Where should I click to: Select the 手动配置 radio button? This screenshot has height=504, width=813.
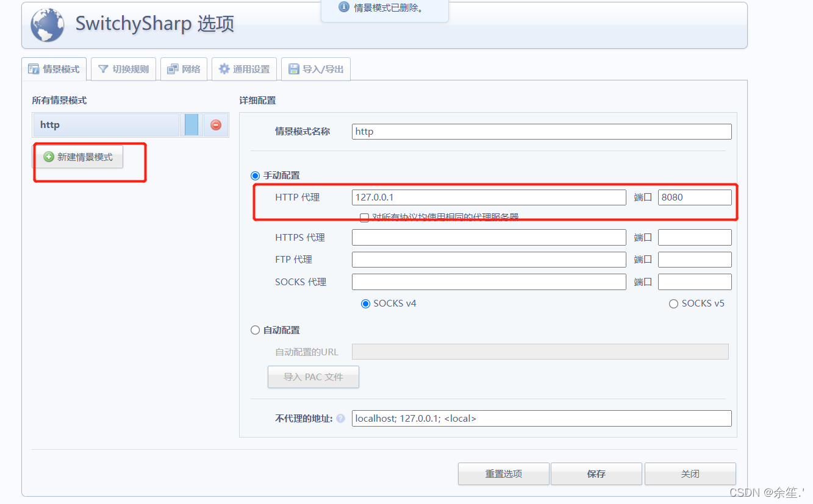[x=256, y=176]
